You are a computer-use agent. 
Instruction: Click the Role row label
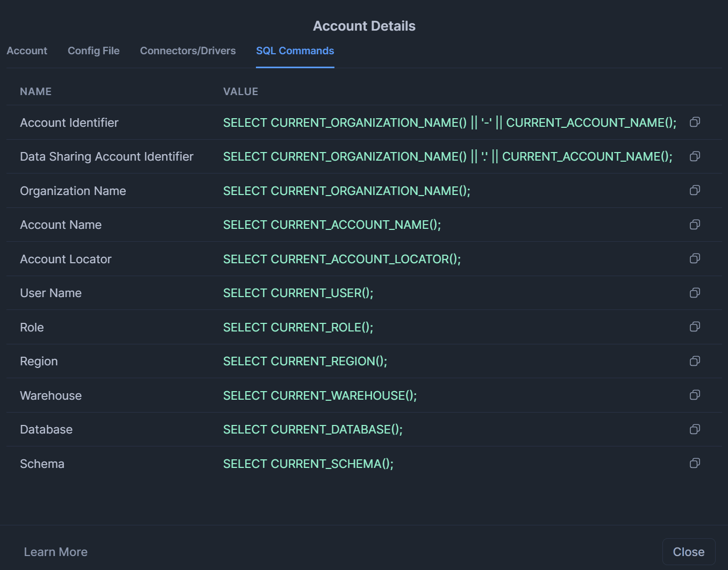click(x=32, y=327)
